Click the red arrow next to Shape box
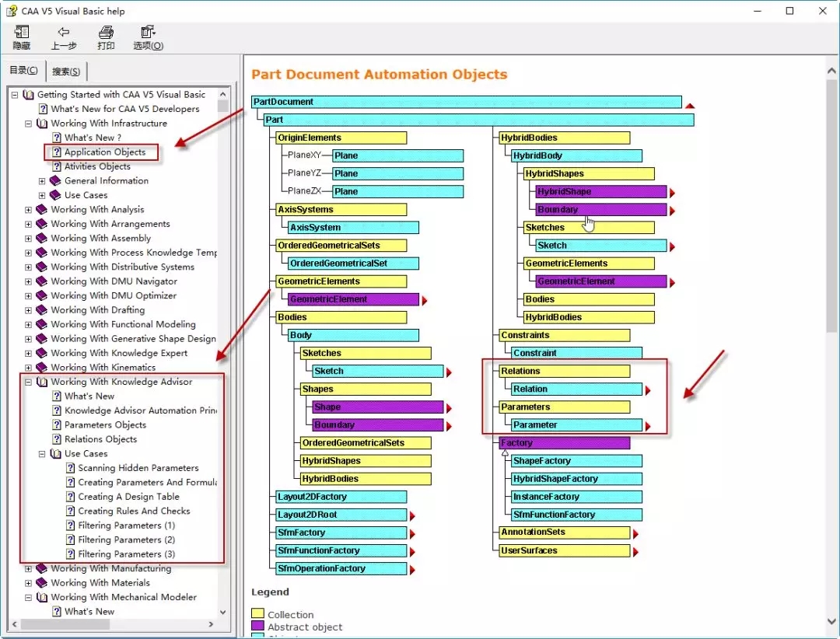 click(x=449, y=409)
